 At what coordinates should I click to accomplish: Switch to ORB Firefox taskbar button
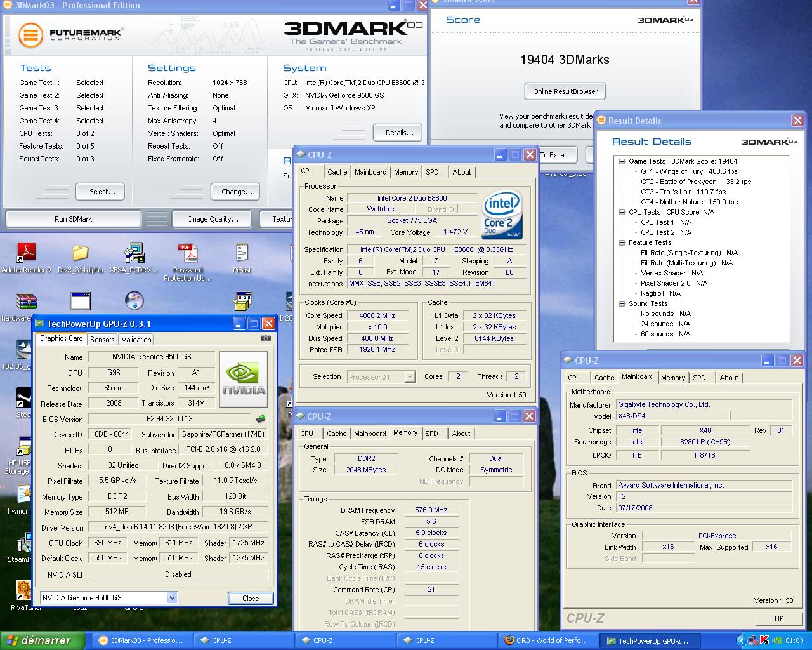pyautogui.click(x=548, y=640)
